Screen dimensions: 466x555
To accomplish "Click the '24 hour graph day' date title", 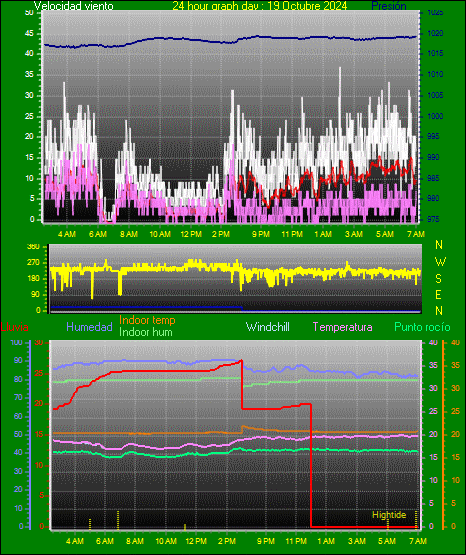I will pos(260,6).
